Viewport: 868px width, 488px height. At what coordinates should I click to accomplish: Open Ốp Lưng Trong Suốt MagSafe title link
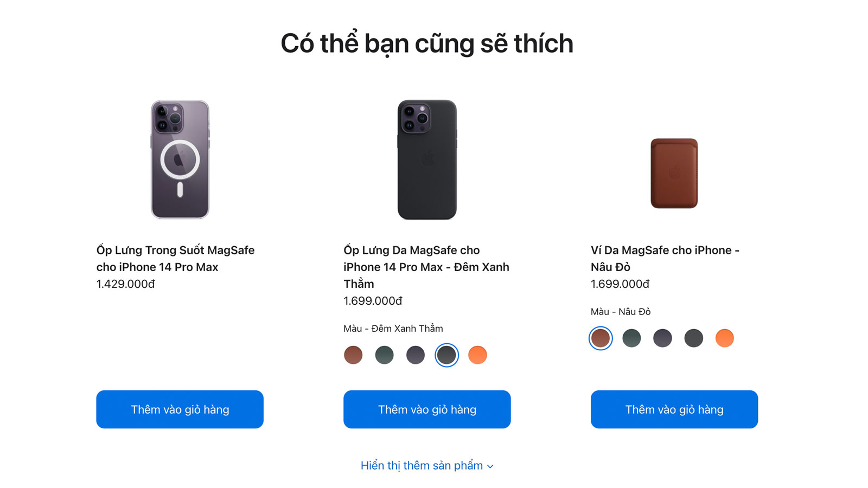pos(176,259)
